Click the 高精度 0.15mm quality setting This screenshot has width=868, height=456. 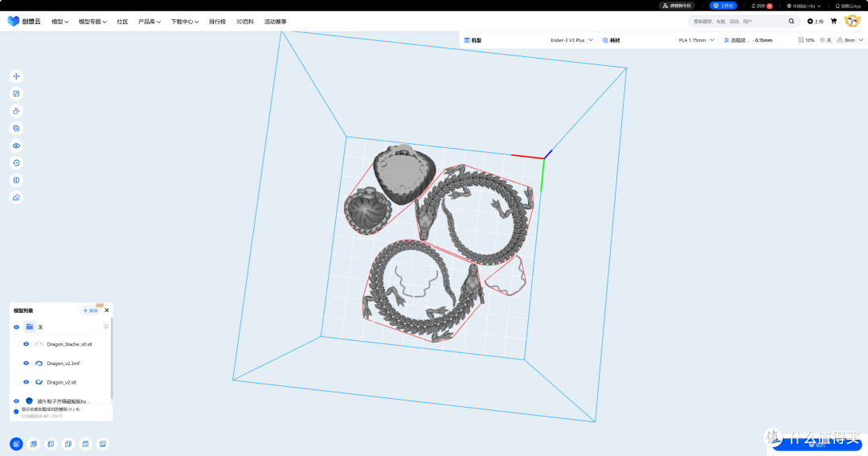tap(748, 40)
